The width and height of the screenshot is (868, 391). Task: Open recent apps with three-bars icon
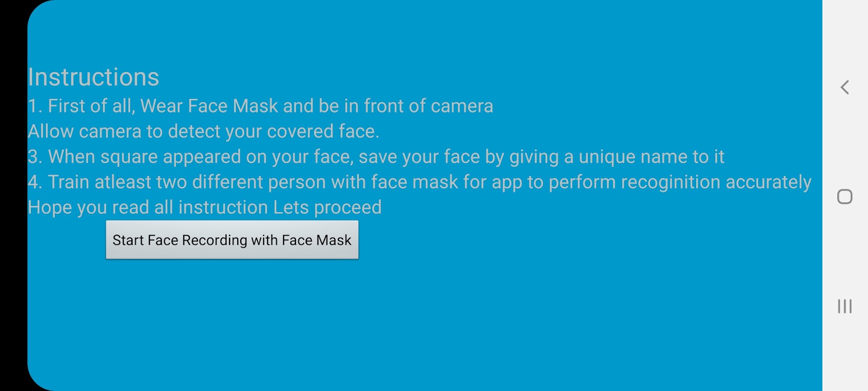point(845,306)
